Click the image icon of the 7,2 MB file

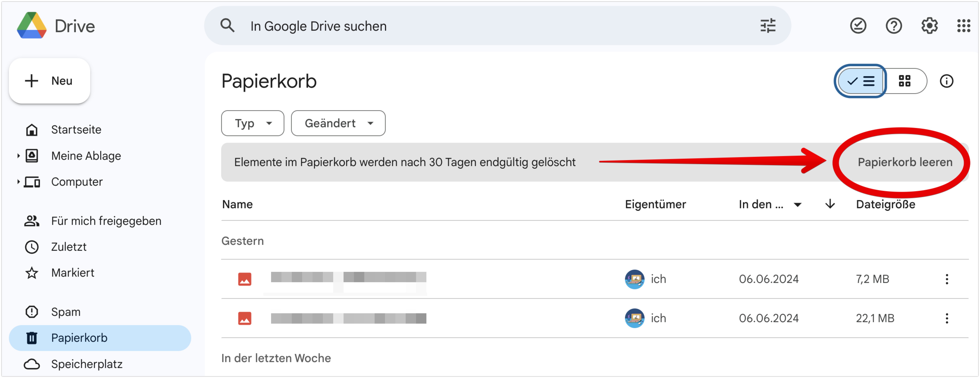click(245, 279)
